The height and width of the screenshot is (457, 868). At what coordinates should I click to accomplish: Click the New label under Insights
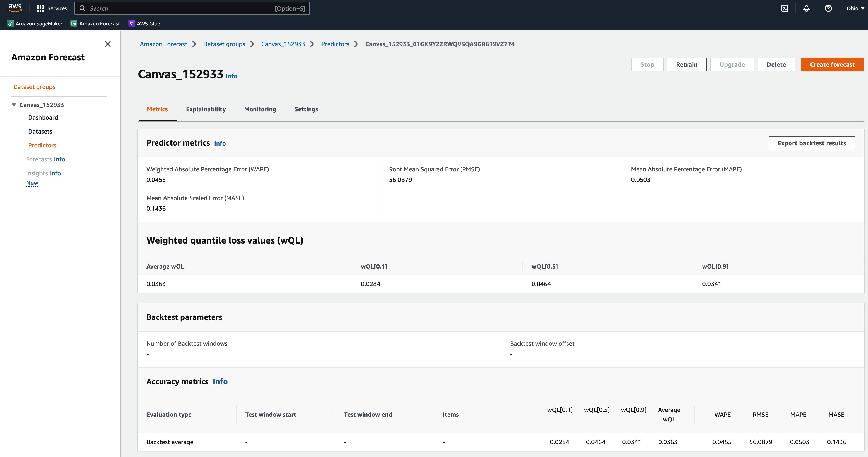(x=32, y=183)
